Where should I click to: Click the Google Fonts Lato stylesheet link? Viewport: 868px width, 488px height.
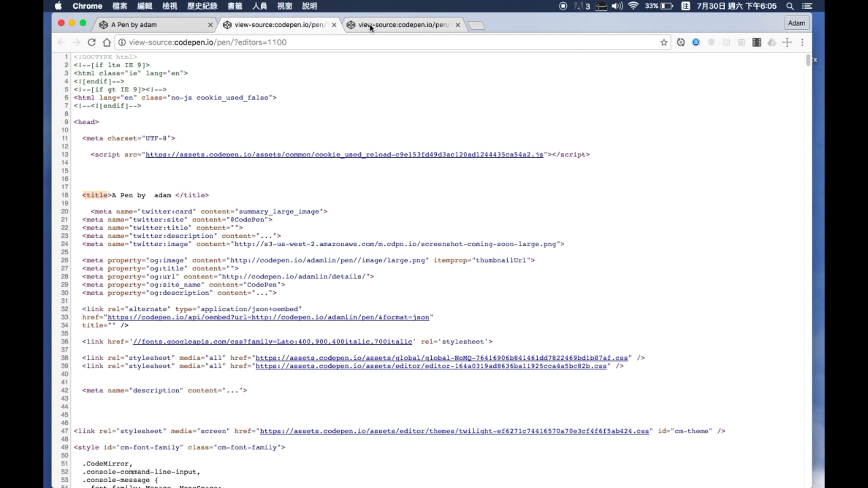(273, 342)
